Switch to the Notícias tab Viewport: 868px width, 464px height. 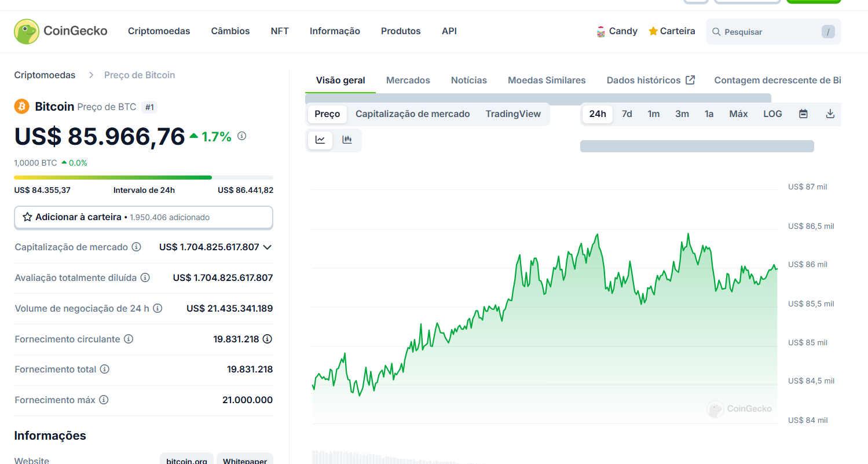[469, 81]
